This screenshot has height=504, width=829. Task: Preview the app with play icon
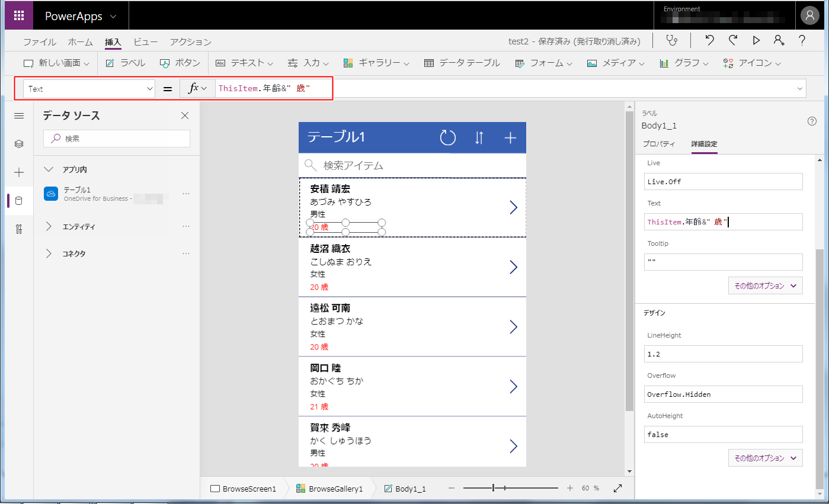tap(756, 40)
